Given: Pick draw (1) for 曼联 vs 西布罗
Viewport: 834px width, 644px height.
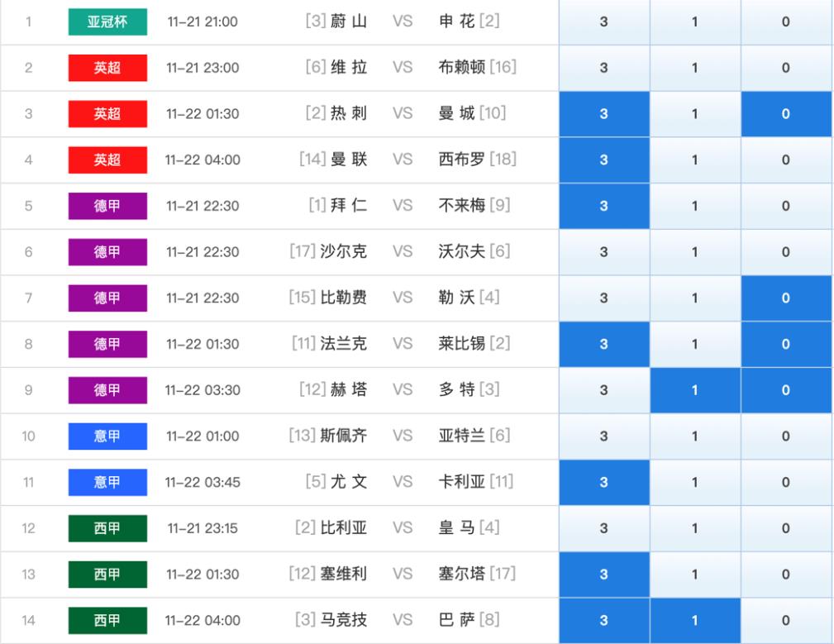Looking at the screenshot, I should coord(695,160).
